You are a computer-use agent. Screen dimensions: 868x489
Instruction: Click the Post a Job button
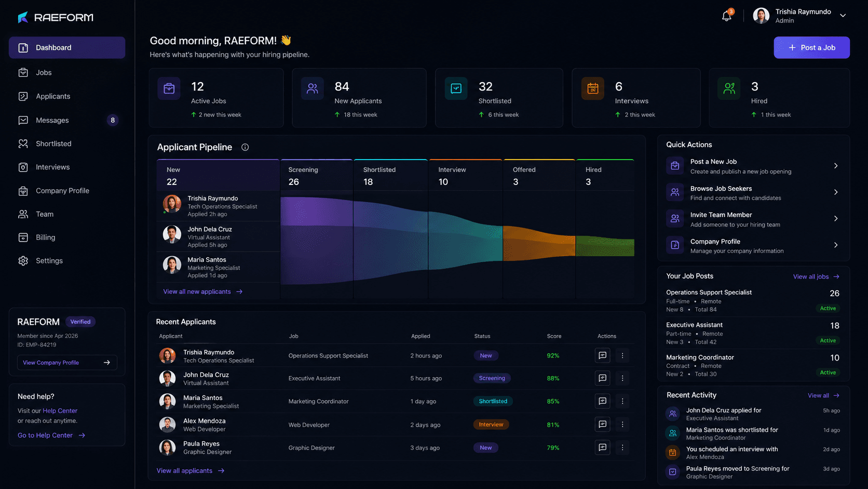[811, 47]
